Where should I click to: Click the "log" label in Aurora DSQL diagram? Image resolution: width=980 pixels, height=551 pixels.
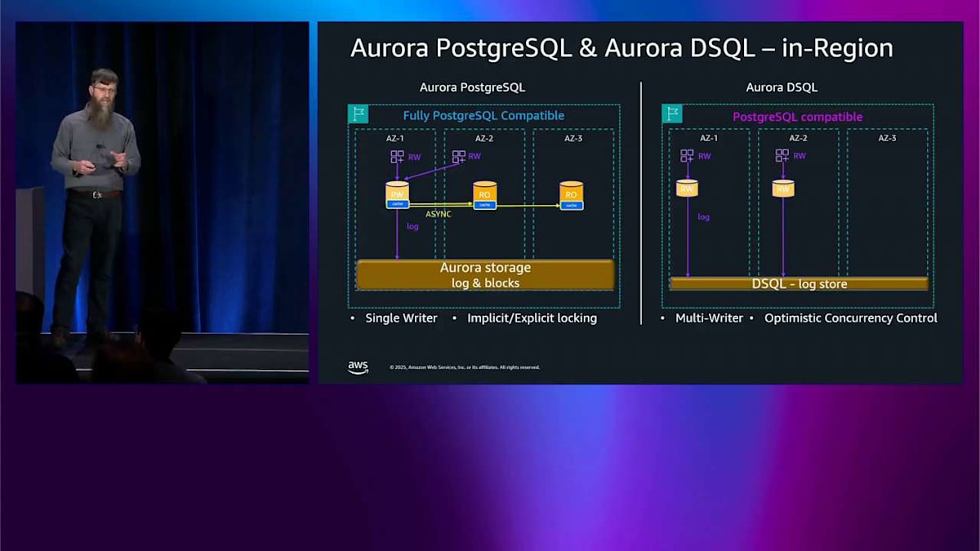coord(703,217)
